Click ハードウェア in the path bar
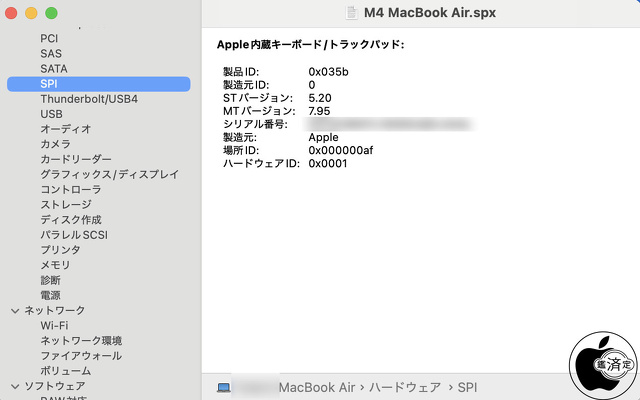Viewport: 640px width, 400px height. pyautogui.click(x=405, y=387)
